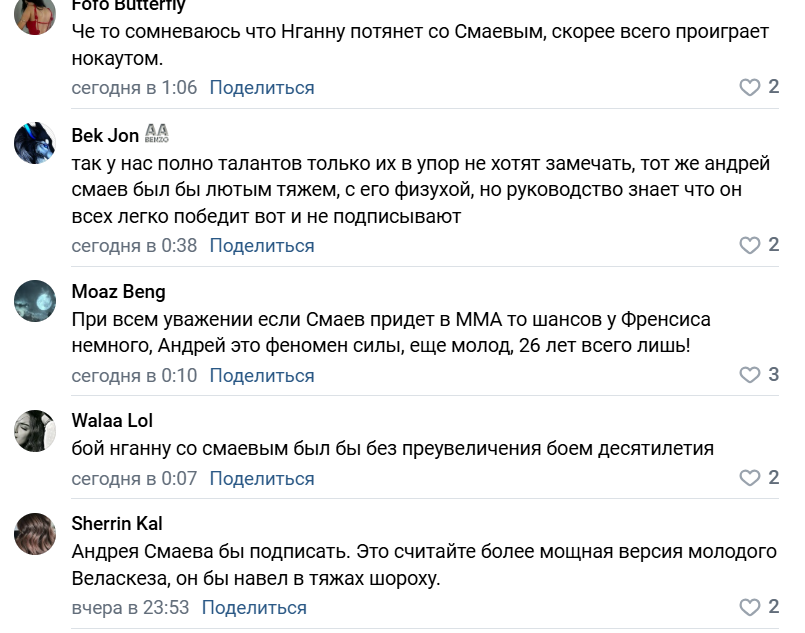Share the comment posted at 1:06
The height and width of the screenshot is (633, 805).
point(262,88)
